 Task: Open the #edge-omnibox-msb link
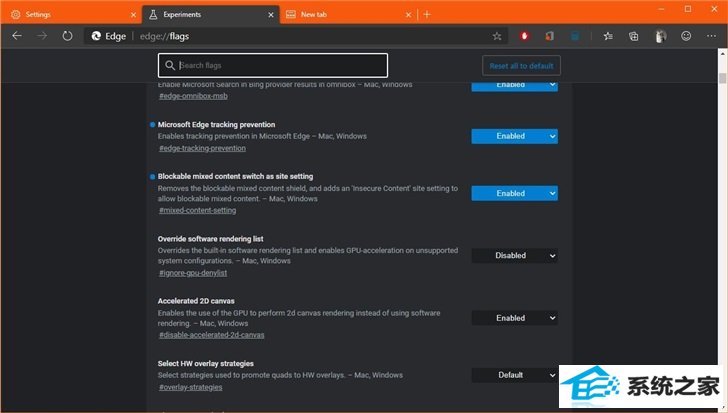(x=193, y=96)
